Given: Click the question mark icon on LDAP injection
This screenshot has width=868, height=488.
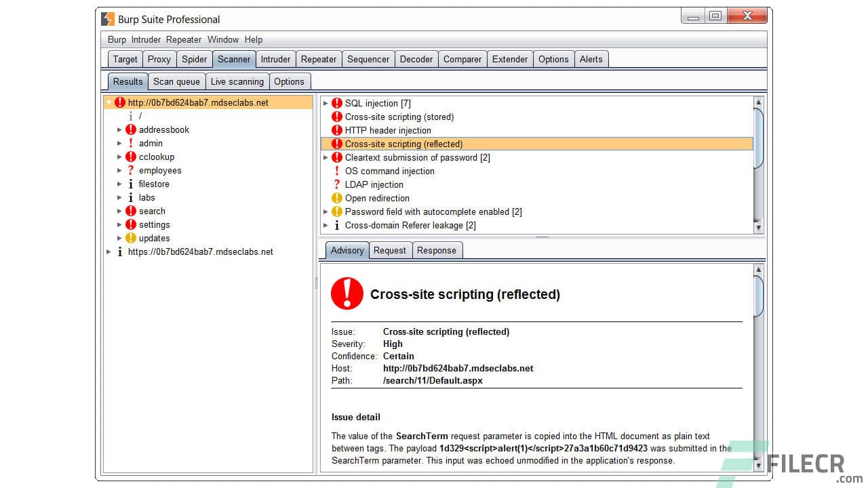Looking at the screenshot, I should (337, 184).
